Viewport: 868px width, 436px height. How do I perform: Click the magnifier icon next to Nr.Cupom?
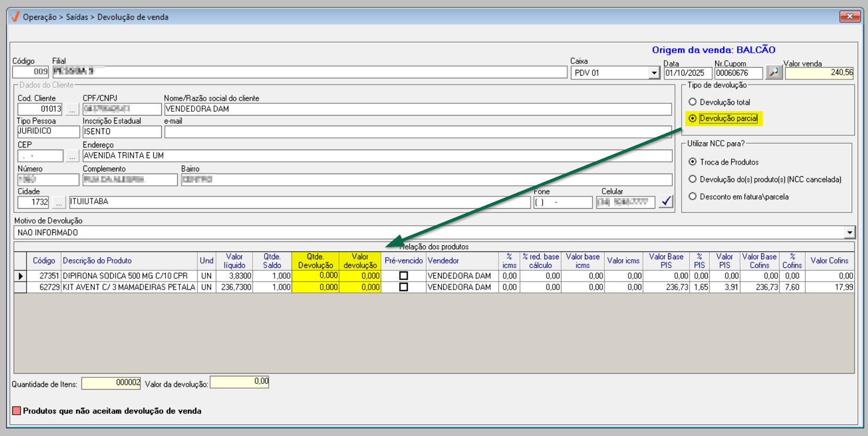774,72
